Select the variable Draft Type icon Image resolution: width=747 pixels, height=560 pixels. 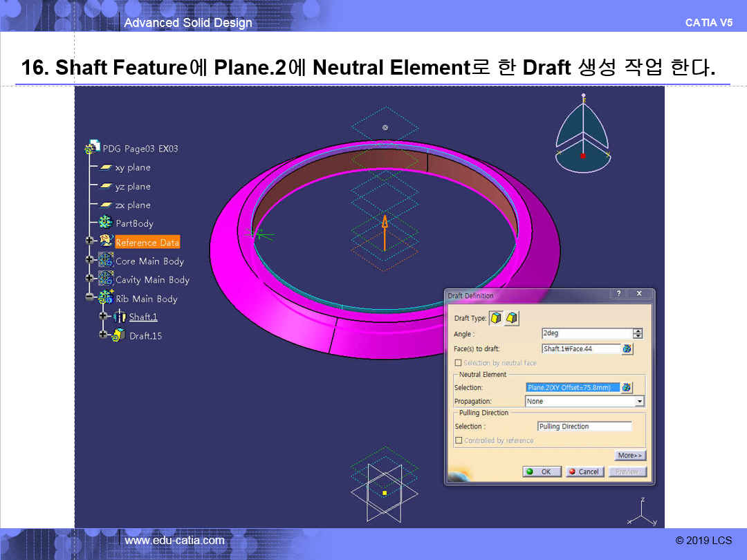512,318
